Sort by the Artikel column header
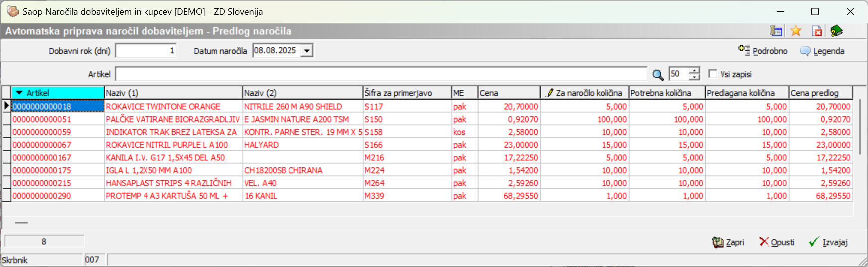Viewport: 868px width, 267px height. [58, 93]
